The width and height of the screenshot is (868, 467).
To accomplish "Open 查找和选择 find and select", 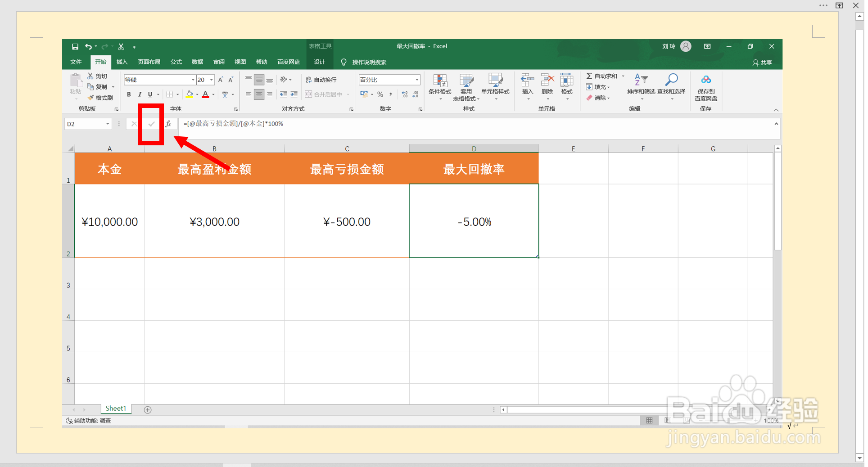I will point(671,87).
